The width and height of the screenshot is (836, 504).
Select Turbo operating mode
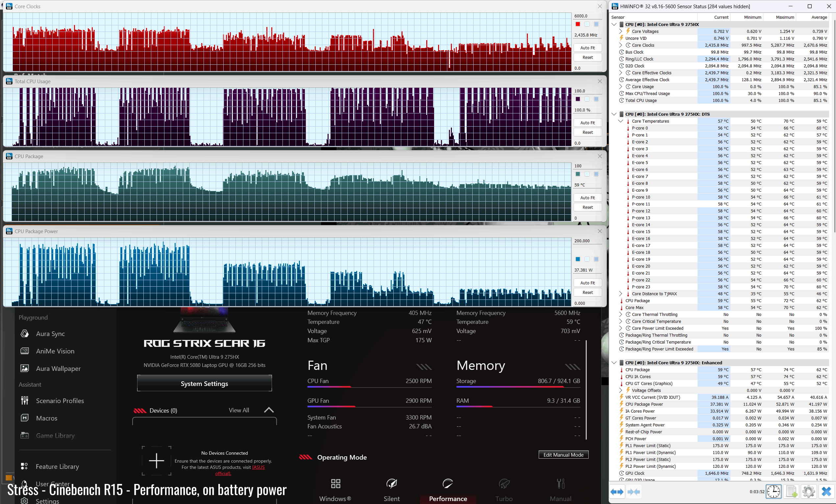click(x=504, y=490)
